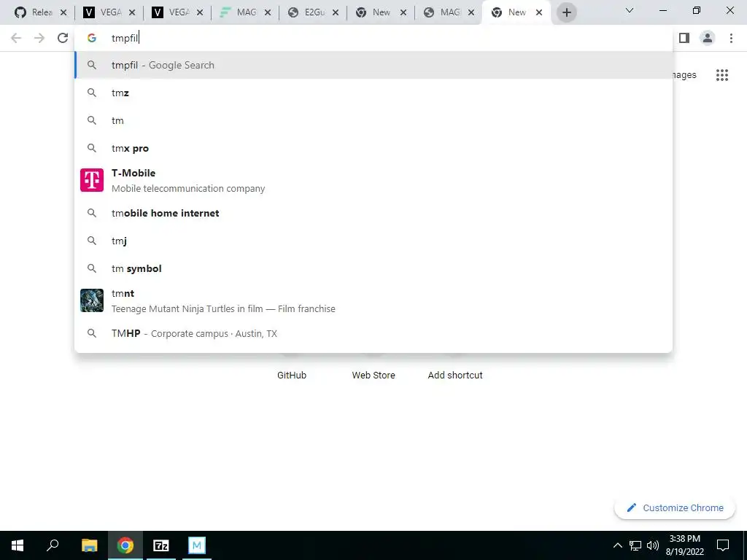Choose the tmz suggestion
Image resolution: width=747 pixels, height=560 pixels.
[373, 93]
